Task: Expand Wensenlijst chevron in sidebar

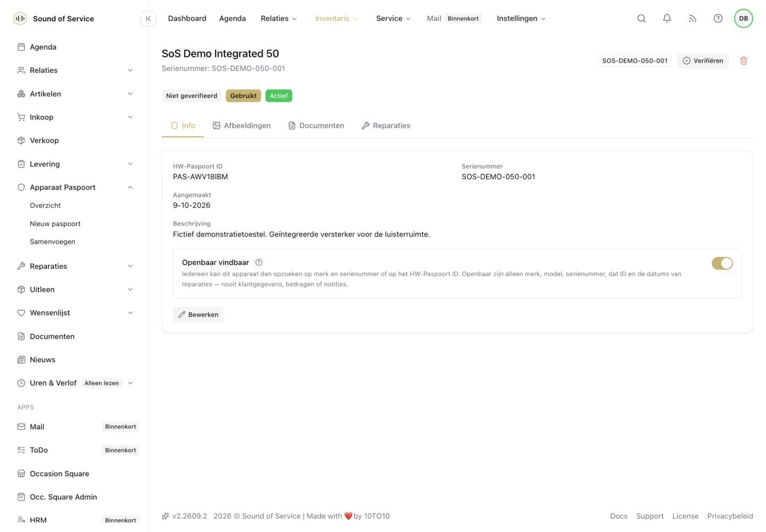Action: click(130, 313)
